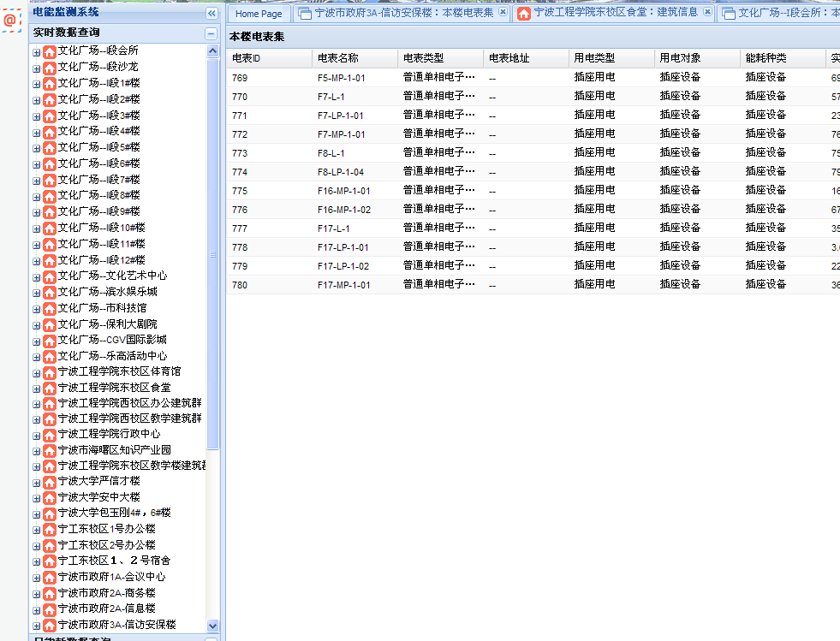Switch to 宁波市政府3A-信访安保楼：本楼电表集 tab

click(403, 13)
